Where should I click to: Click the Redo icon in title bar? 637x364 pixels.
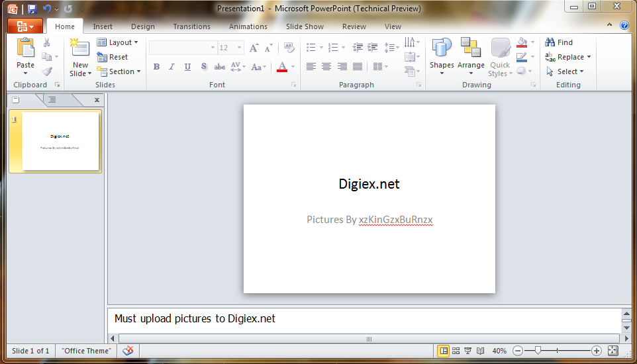[x=68, y=9]
